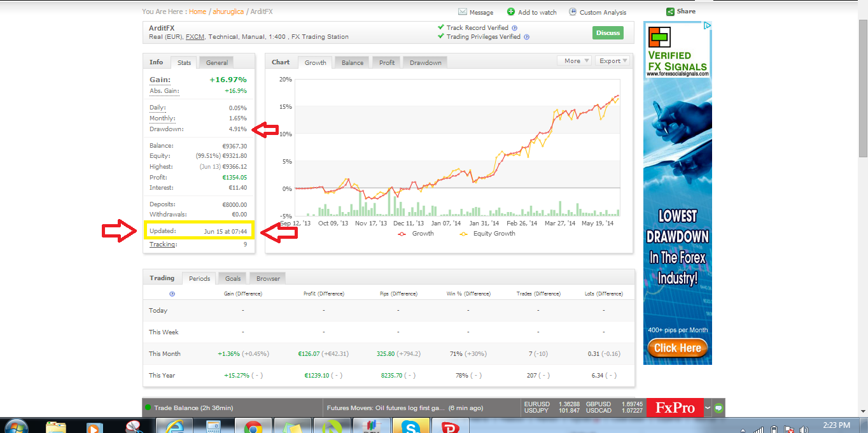This screenshot has height=433, width=868.
Task: Click the Equity label in Info panel
Action: pos(160,156)
